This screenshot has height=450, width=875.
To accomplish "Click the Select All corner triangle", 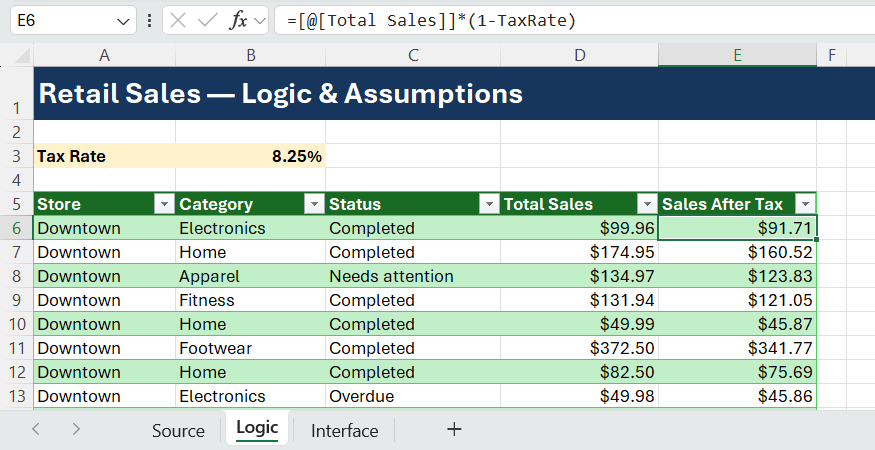I will point(22,55).
